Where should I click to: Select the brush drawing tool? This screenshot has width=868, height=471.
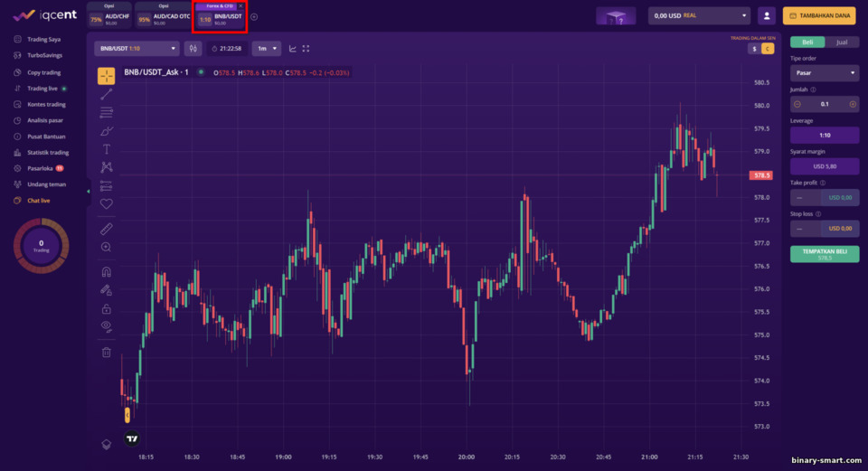pyautogui.click(x=107, y=131)
